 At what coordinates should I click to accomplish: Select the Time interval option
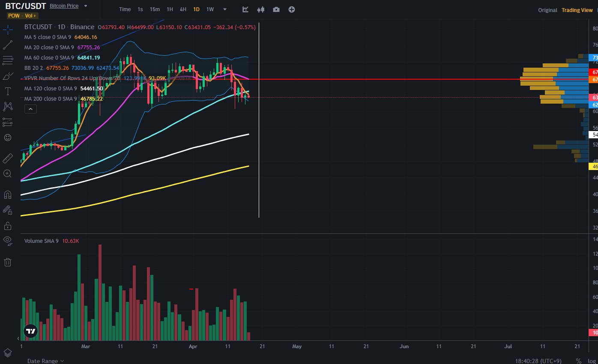tap(125, 9)
